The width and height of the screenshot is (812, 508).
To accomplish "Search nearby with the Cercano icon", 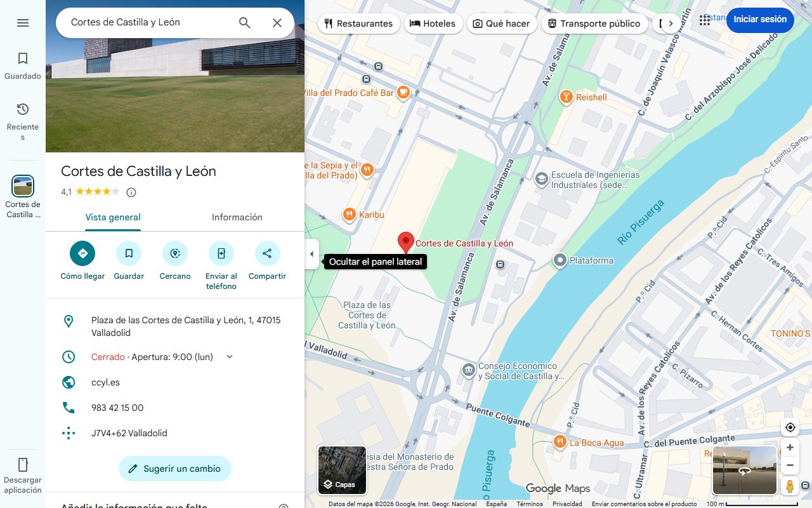I will [175, 253].
